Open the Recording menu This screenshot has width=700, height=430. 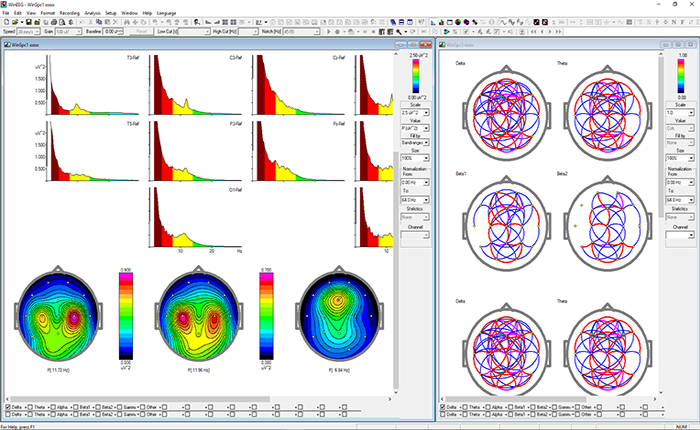coord(69,14)
